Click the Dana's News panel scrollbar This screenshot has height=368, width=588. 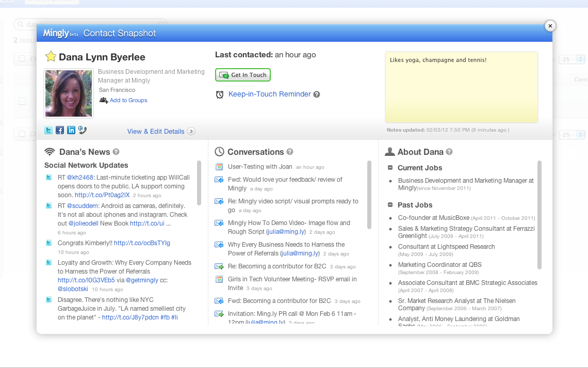(199, 183)
